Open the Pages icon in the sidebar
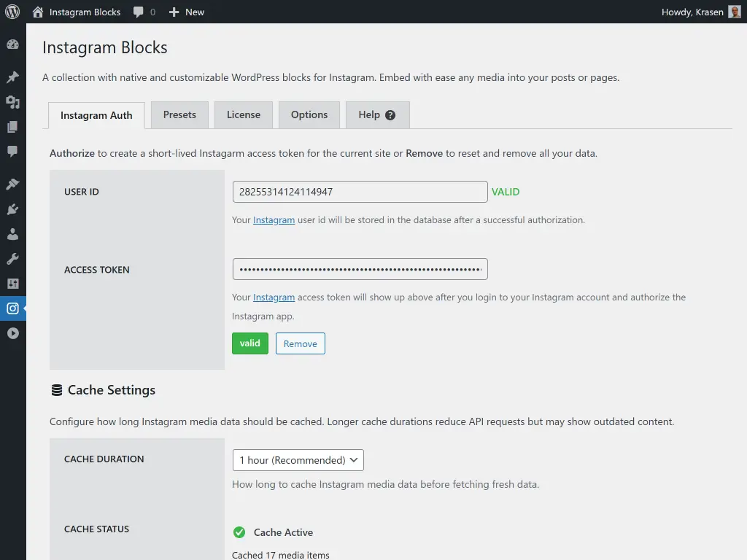 tap(13, 126)
